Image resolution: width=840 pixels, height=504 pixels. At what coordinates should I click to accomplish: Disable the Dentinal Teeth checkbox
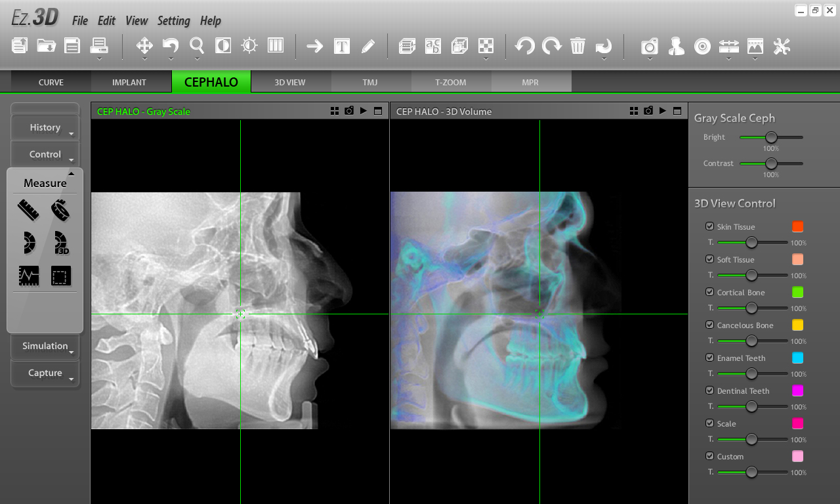coord(709,390)
